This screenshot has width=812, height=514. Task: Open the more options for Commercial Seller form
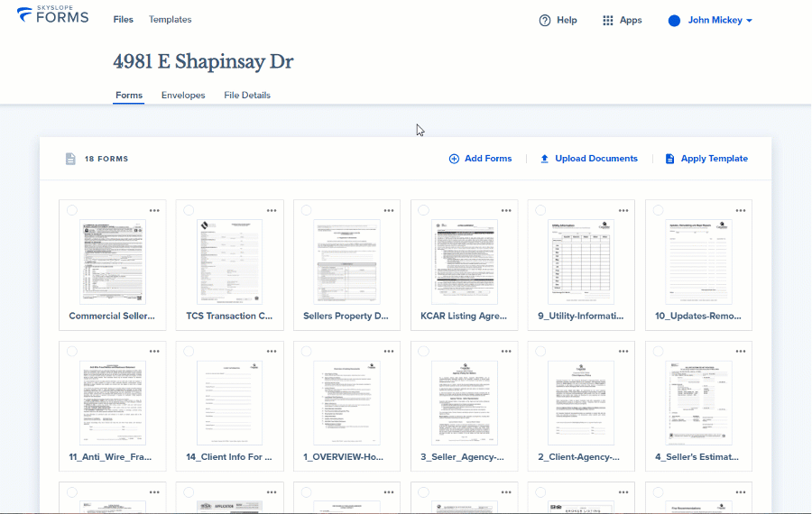coord(154,211)
